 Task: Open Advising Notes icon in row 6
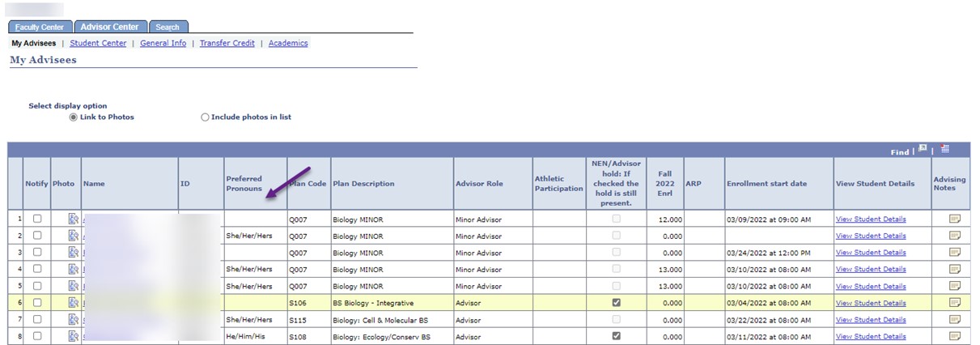tap(954, 303)
